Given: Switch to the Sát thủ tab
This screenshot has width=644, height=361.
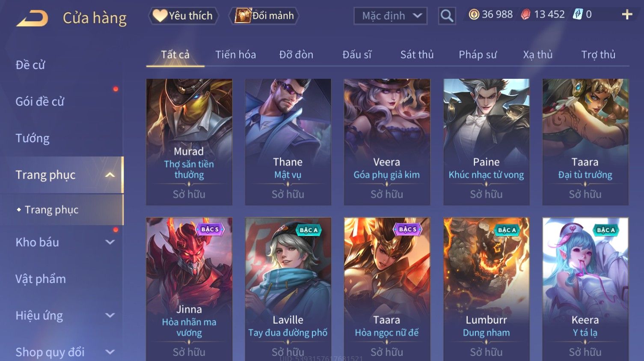Looking at the screenshot, I should click(x=417, y=54).
